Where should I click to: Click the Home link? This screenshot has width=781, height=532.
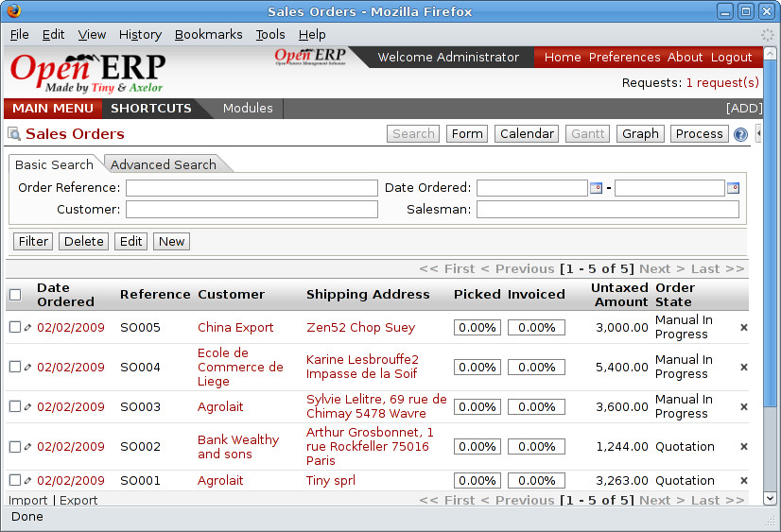coord(563,58)
